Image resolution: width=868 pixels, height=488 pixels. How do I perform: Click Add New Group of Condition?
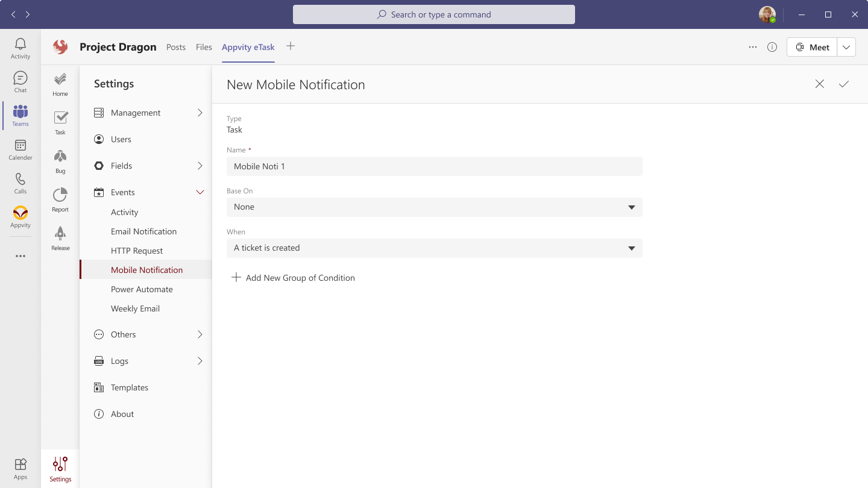coord(294,278)
